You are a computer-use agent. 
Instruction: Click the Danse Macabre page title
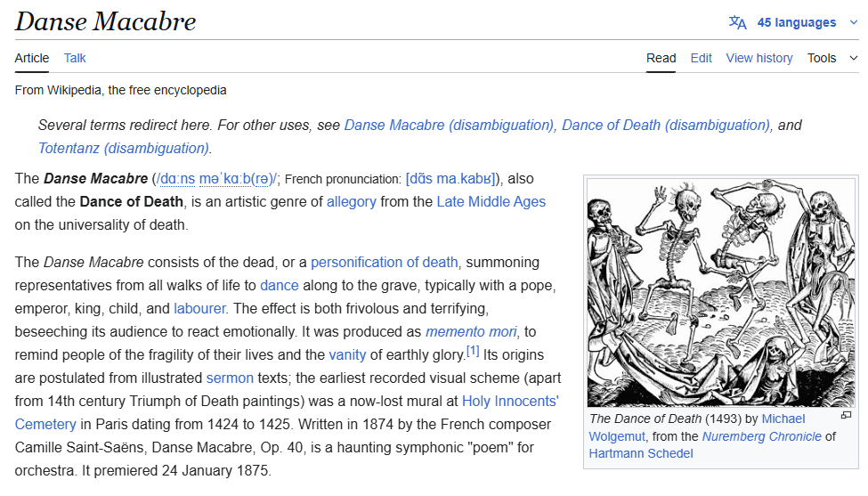(105, 22)
